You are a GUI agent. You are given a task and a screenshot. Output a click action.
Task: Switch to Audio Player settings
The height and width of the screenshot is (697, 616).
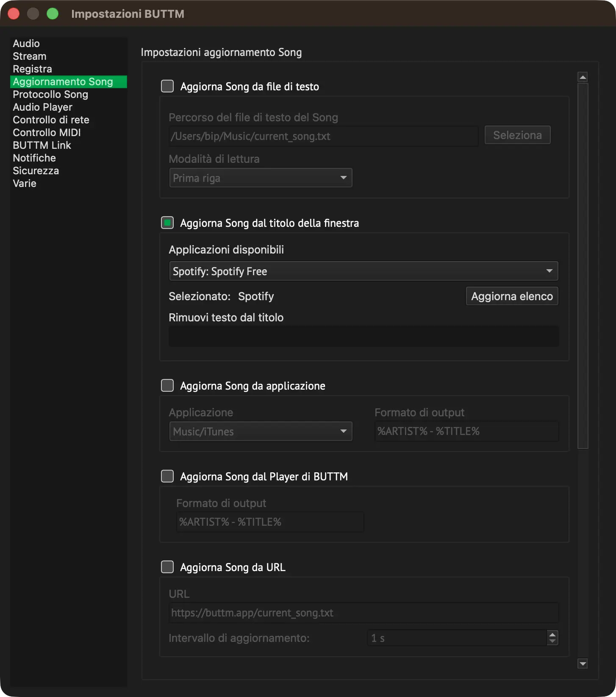tap(68, 107)
